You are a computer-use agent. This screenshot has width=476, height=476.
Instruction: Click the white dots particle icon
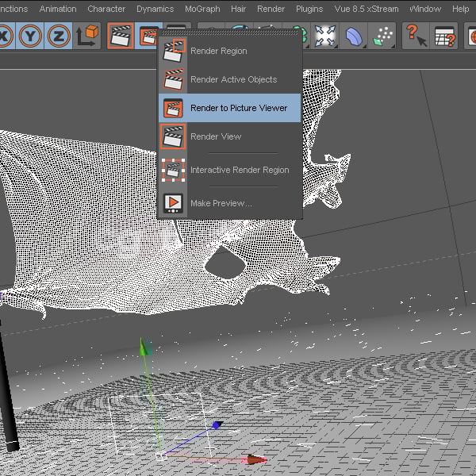click(x=383, y=36)
